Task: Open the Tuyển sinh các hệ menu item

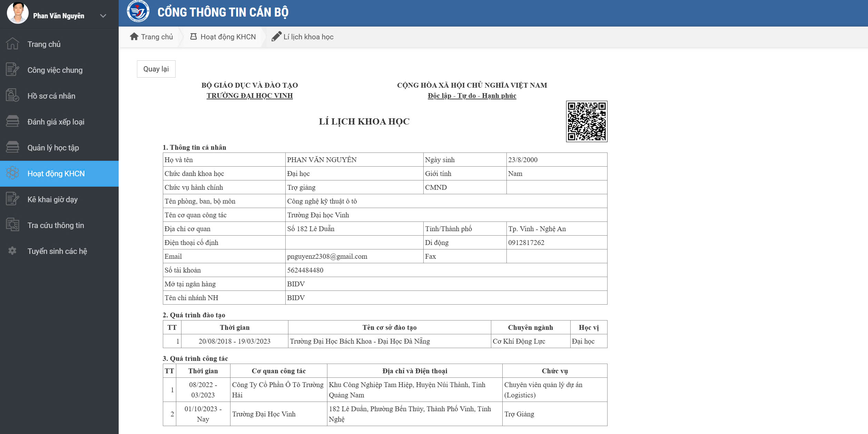Action: (x=59, y=251)
